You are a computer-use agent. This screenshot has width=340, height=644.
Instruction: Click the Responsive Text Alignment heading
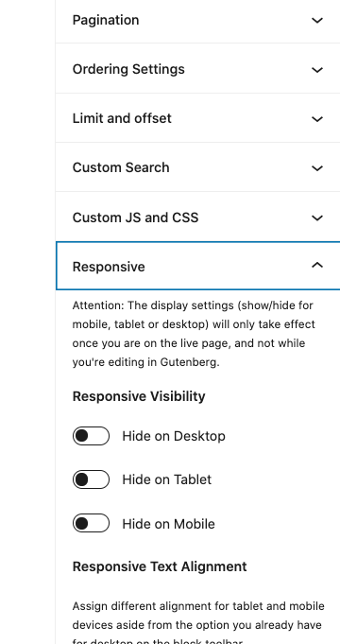tap(160, 566)
